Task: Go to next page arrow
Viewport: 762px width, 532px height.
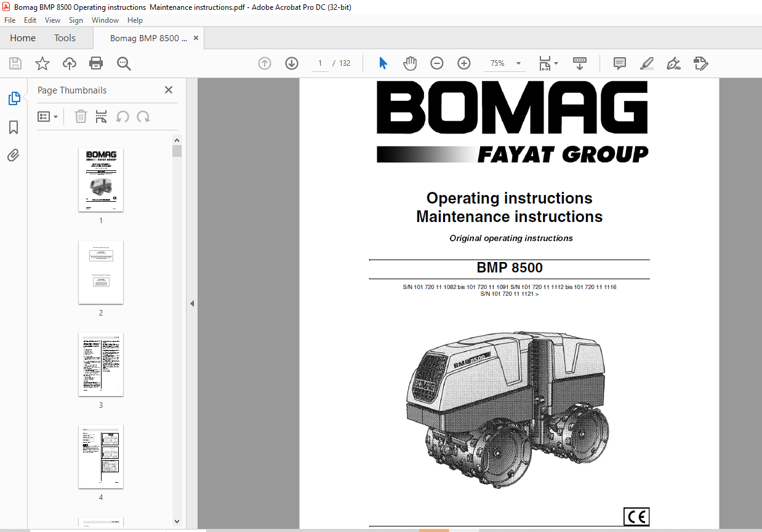Action: pos(292,63)
